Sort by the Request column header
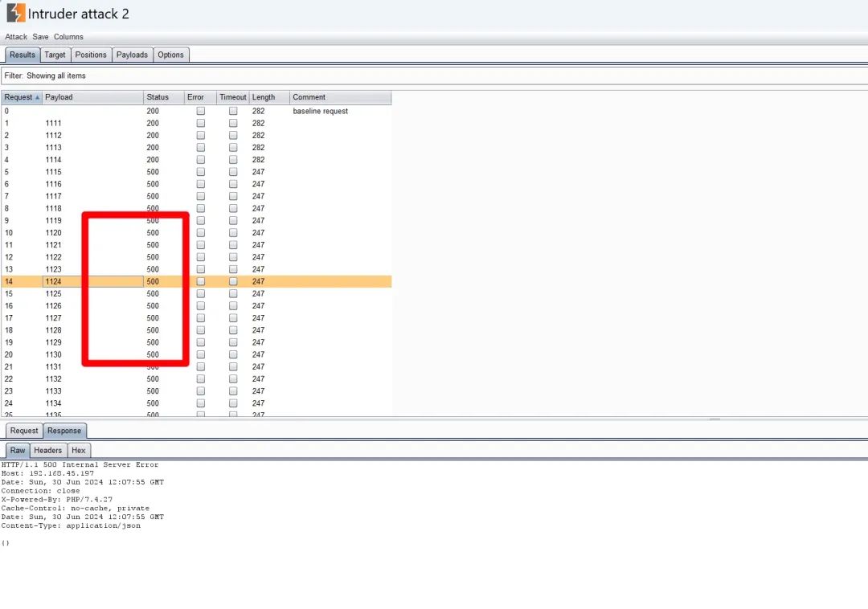The height and width of the screenshot is (609, 868). point(22,97)
